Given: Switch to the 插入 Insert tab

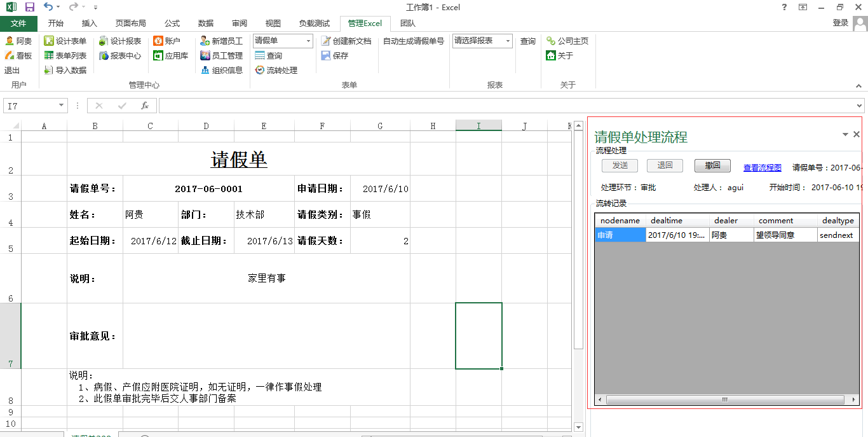Looking at the screenshot, I should (90, 24).
